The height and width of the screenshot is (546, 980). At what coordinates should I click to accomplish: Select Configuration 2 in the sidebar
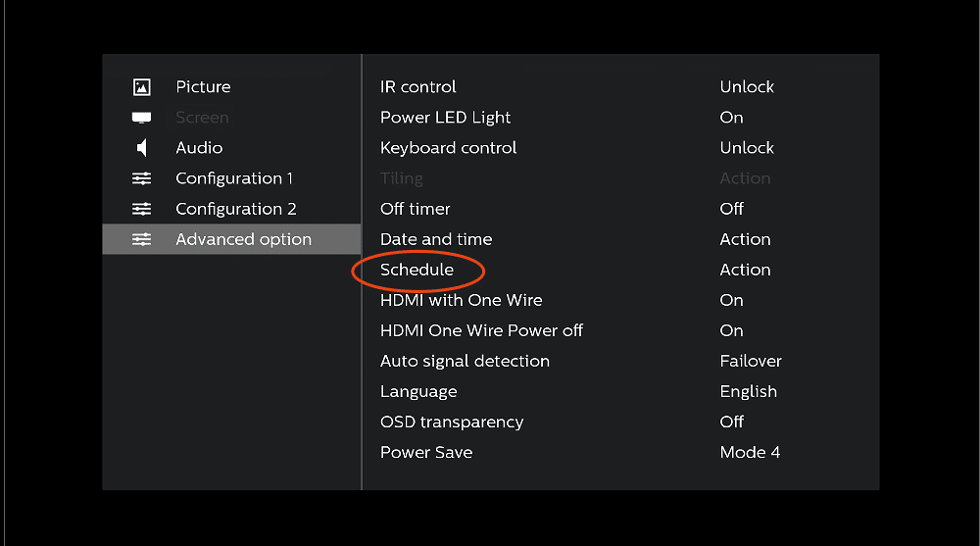coord(231,209)
